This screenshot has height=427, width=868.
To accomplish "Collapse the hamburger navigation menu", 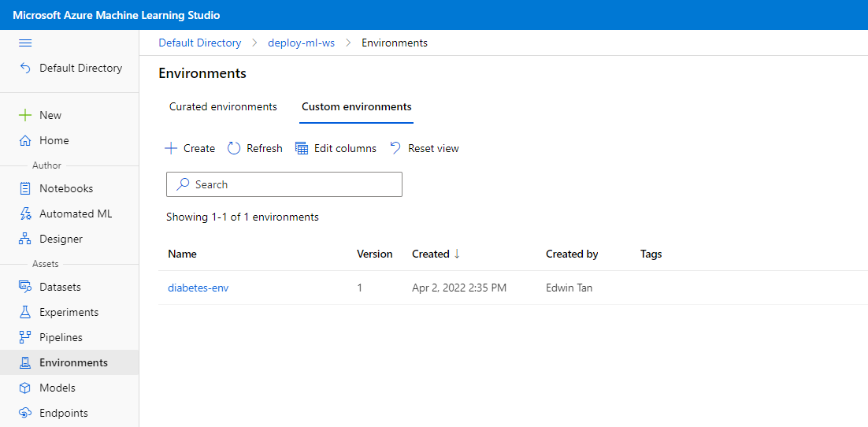I will point(25,43).
